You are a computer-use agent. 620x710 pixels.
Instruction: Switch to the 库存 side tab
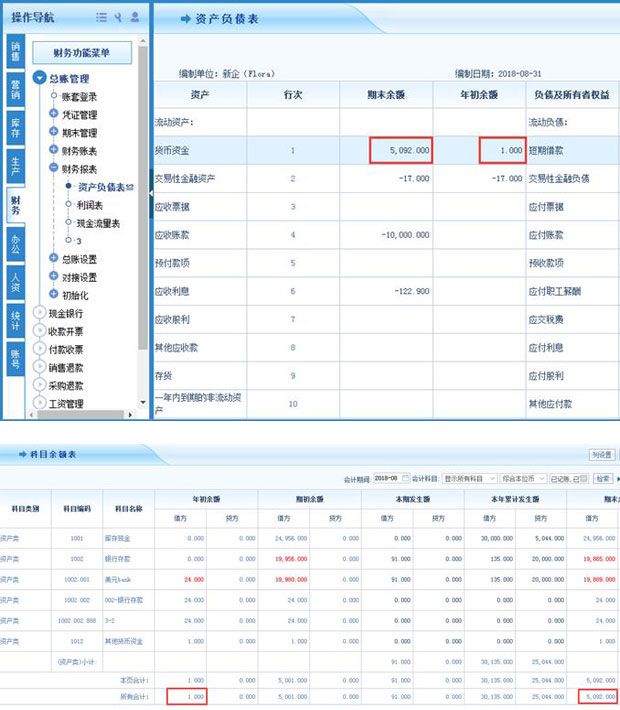point(15,128)
